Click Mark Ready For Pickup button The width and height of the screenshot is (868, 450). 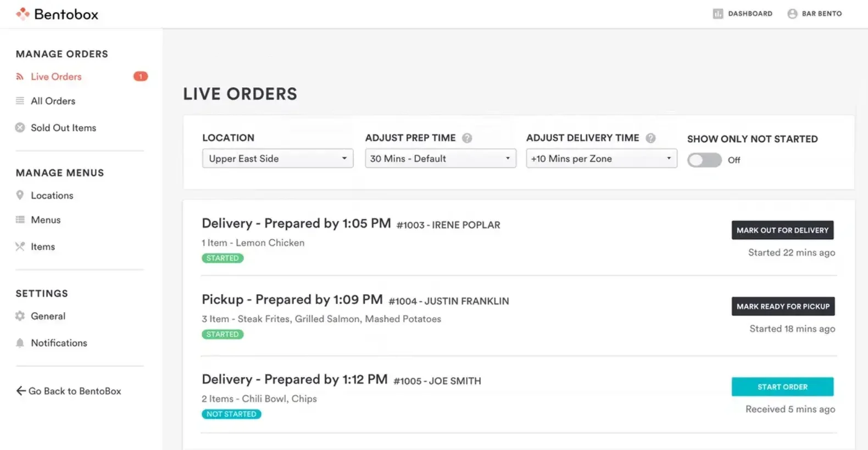tap(783, 306)
